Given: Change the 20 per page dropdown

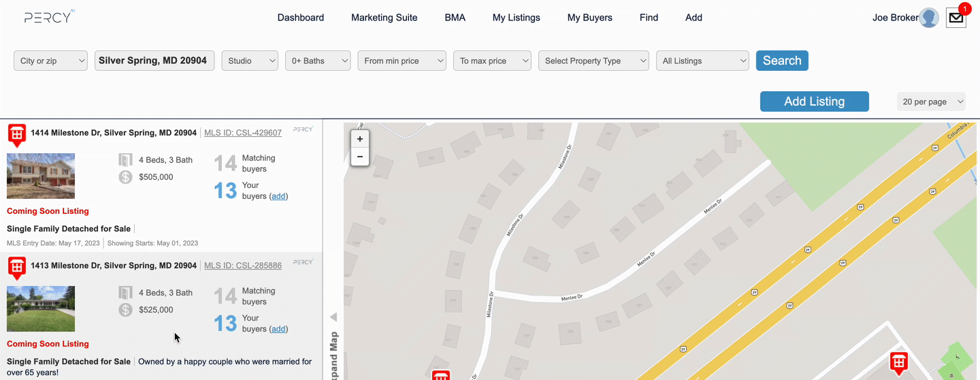Looking at the screenshot, I should pos(931,101).
